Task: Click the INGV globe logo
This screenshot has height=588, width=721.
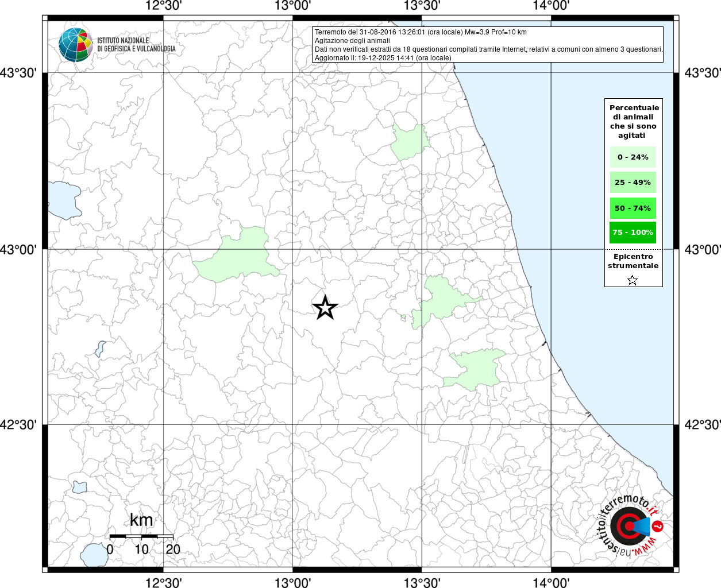Action: pos(76,44)
